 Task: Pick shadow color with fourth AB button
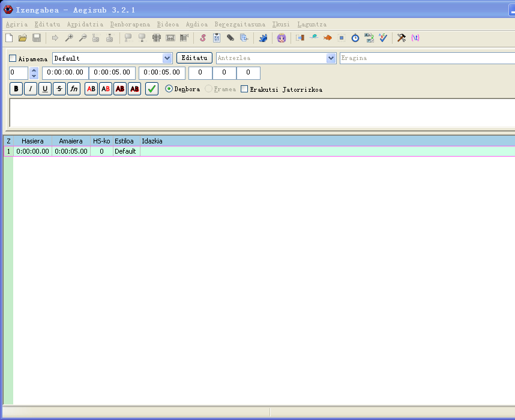134,89
